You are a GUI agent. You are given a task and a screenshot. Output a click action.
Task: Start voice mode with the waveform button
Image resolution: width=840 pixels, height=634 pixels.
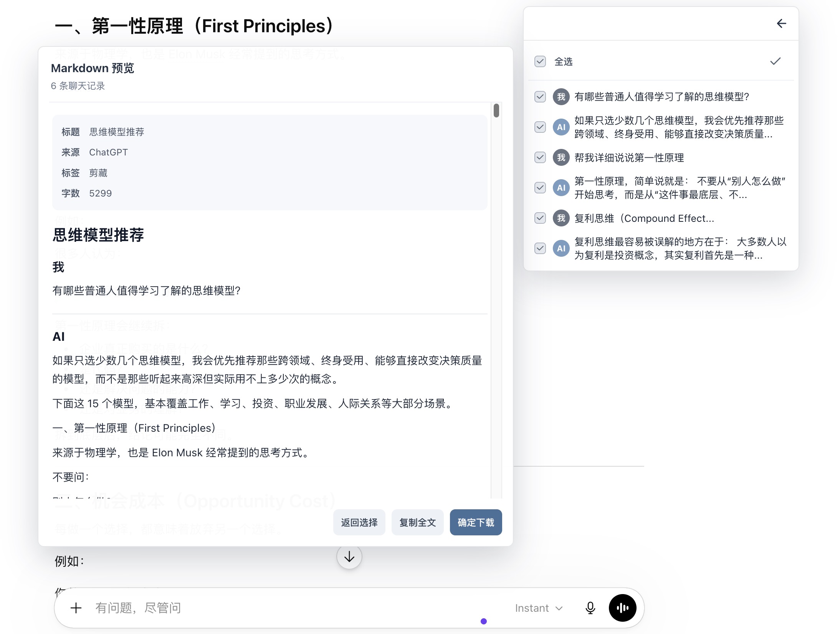click(x=622, y=608)
